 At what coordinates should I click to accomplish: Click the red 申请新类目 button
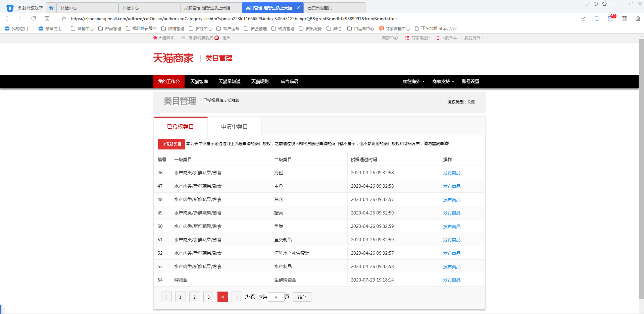pyautogui.click(x=171, y=144)
